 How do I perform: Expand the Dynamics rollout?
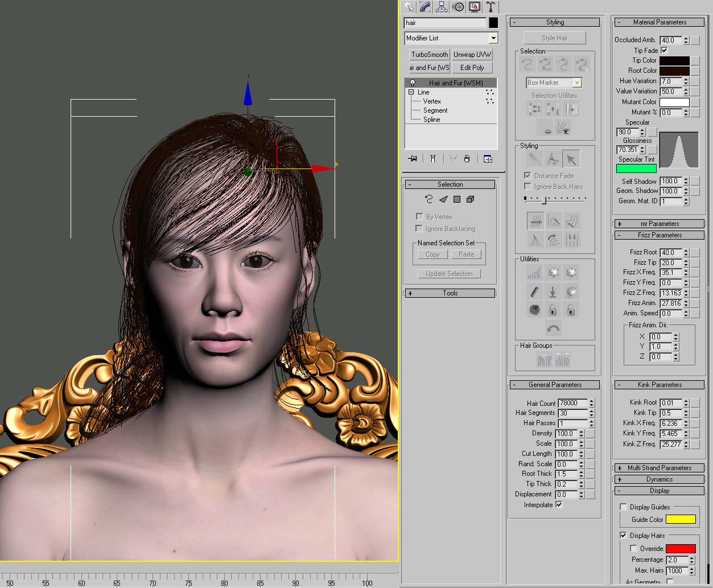click(x=660, y=479)
